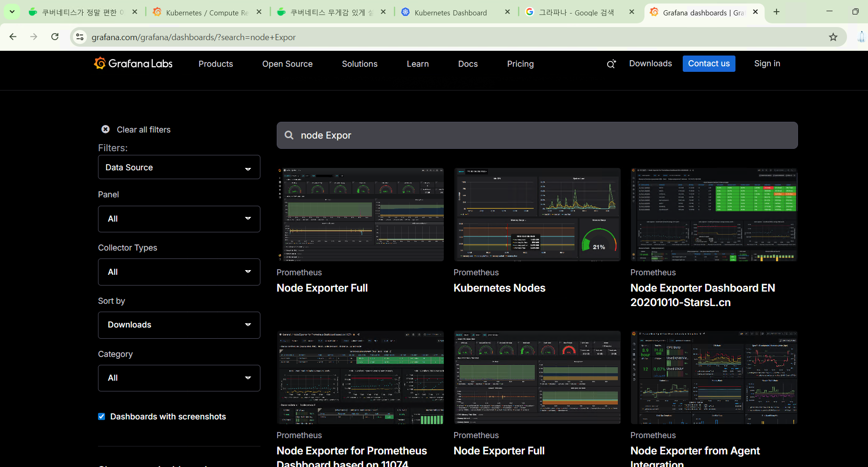Close the Kubernetes Dashboard tab
The image size is (868, 467).
pyautogui.click(x=507, y=12)
